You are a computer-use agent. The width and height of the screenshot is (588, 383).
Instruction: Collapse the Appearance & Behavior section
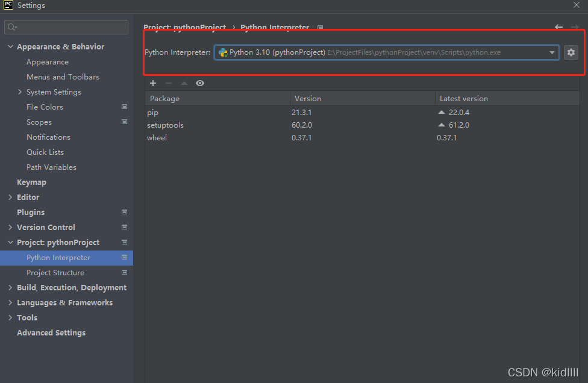[10, 46]
